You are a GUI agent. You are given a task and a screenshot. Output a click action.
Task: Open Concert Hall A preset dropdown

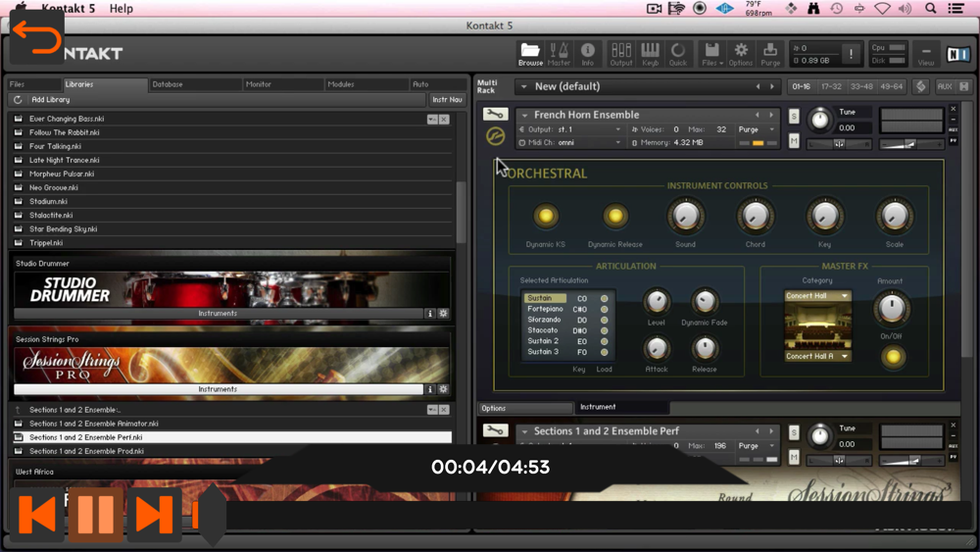(x=817, y=356)
